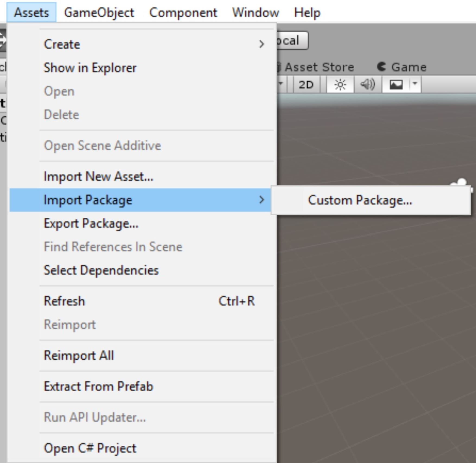476x463 pixels.
Task: Select Reimport All from the menu
Action: [x=79, y=356]
